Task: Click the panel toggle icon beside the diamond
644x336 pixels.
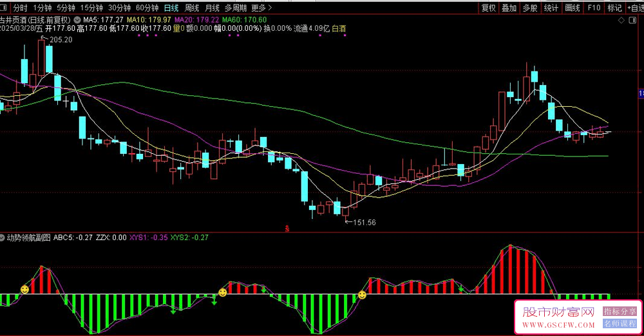Action: click(x=633, y=20)
